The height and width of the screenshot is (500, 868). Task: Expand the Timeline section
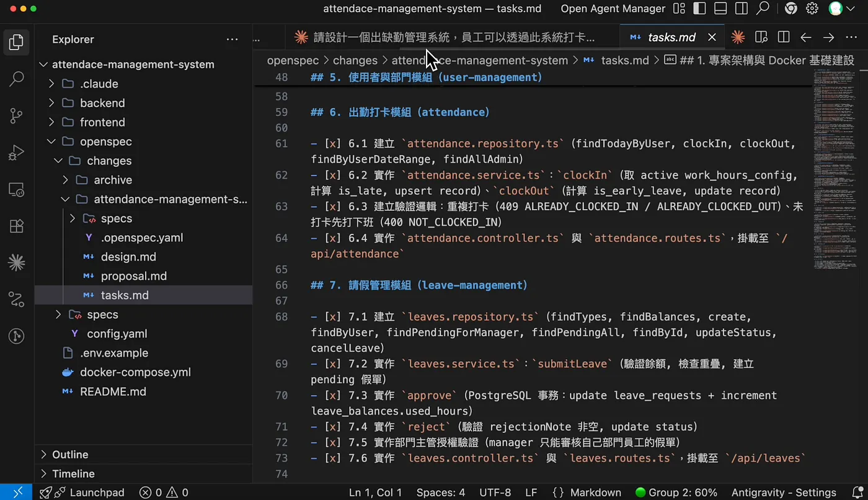point(44,474)
